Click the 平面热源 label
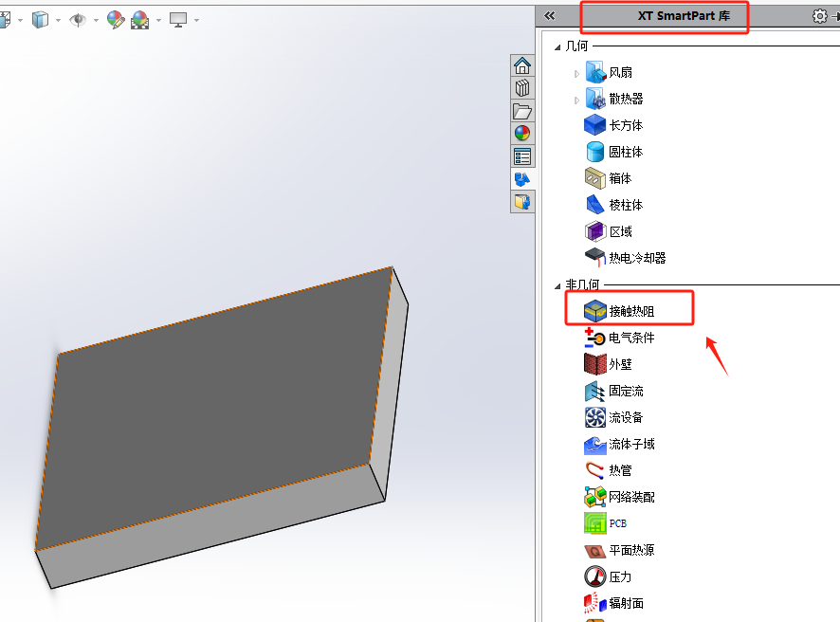This screenshot has width=840, height=622. (x=631, y=550)
